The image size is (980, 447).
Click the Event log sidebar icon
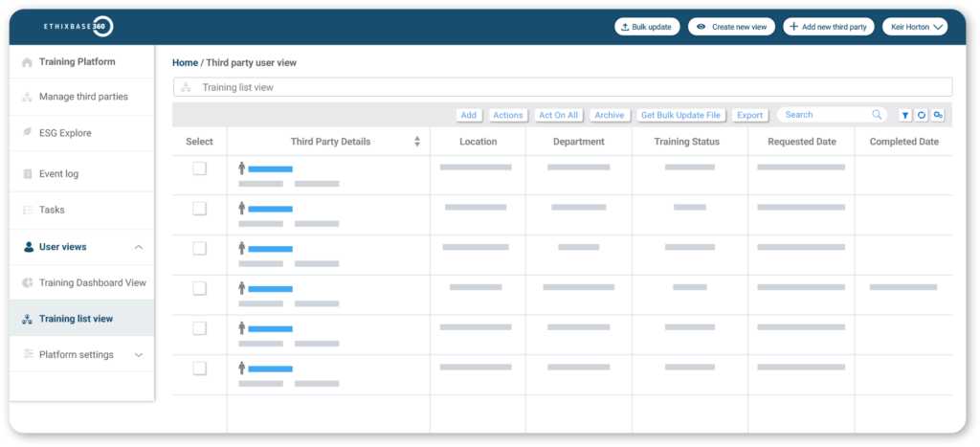28,173
